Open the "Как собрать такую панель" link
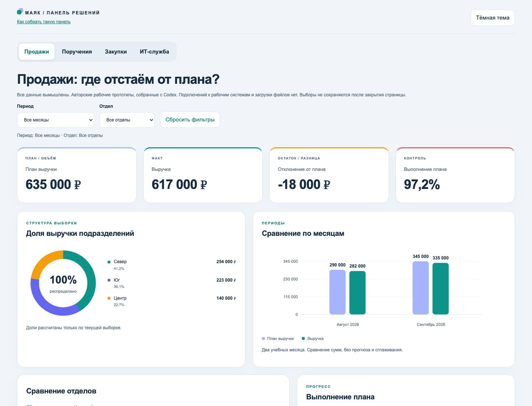The image size is (532, 406). (44, 22)
